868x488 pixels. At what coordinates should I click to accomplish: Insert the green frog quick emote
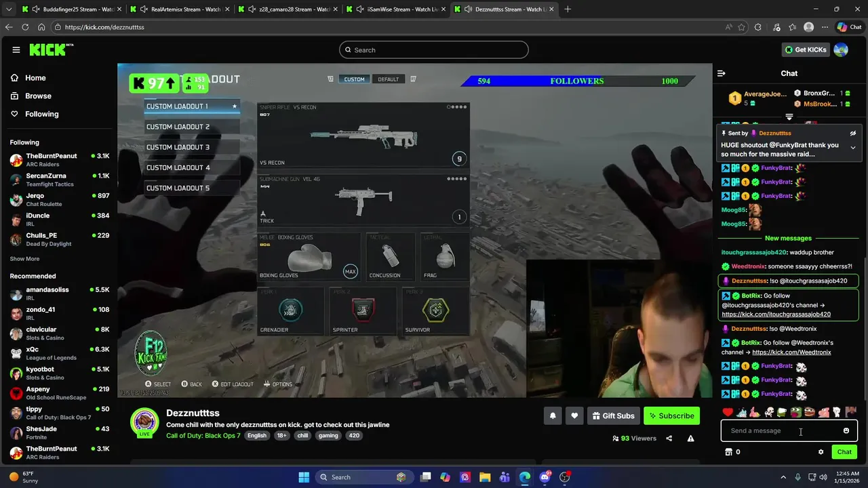click(796, 412)
